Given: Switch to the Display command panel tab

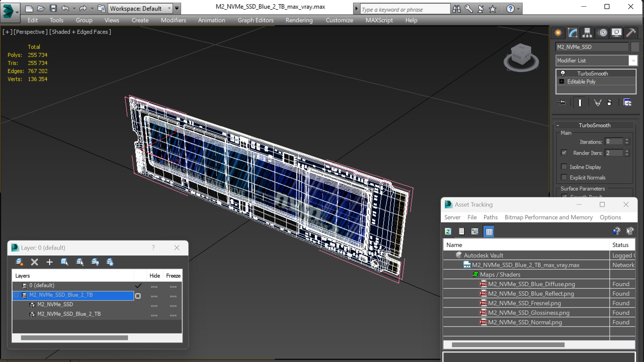Looking at the screenshot, I should [616, 33].
